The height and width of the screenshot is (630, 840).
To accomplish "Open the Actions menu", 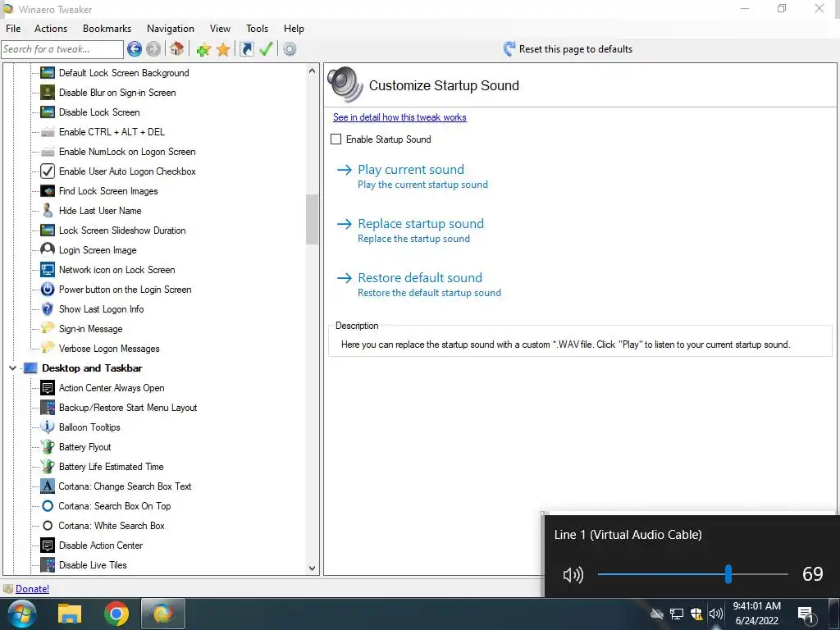I will coord(51,29).
